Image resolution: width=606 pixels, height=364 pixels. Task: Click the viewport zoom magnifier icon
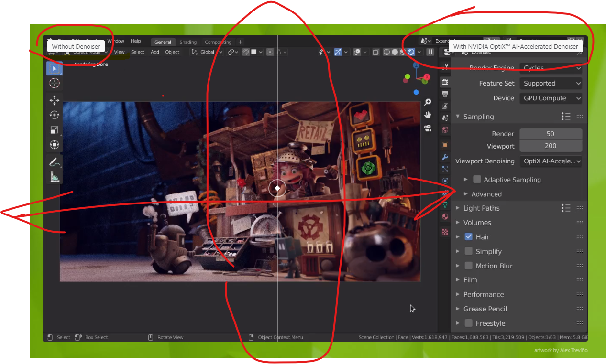click(428, 103)
